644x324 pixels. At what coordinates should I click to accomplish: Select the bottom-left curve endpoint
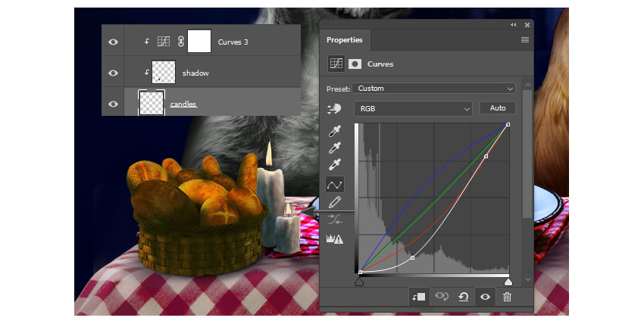coord(360,272)
